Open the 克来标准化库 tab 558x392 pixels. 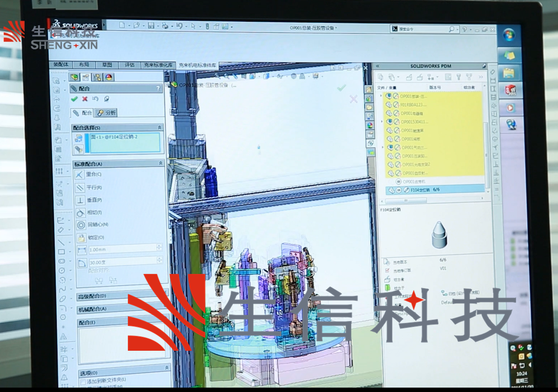click(x=158, y=65)
